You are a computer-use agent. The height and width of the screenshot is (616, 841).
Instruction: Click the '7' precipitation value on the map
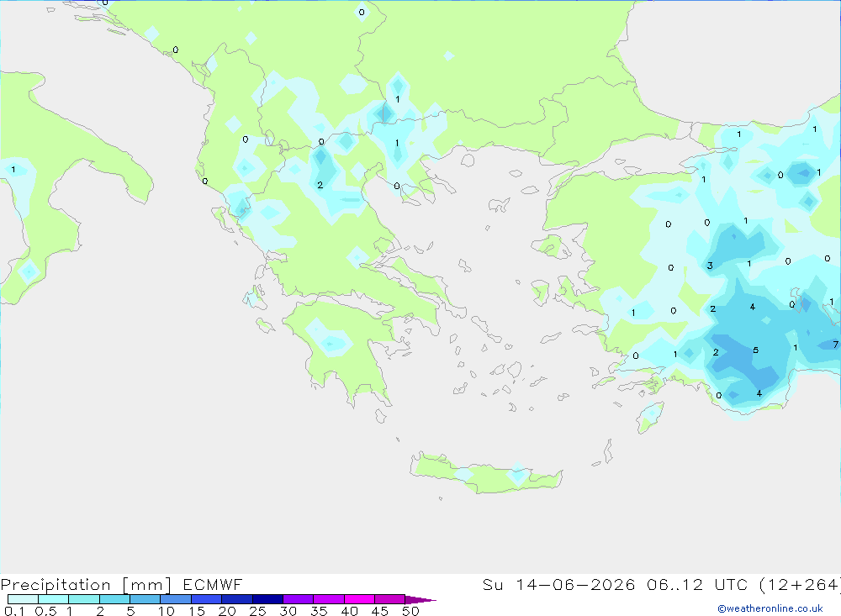click(836, 345)
